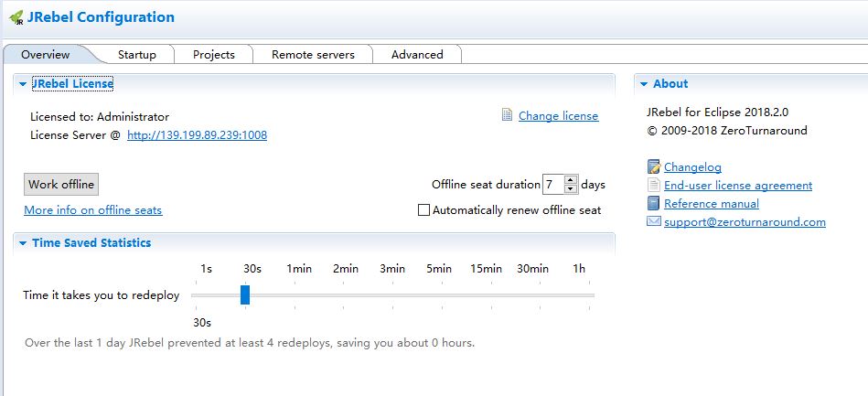
Task: Click the document icon beside Change license
Action: pyautogui.click(x=507, y=114)
